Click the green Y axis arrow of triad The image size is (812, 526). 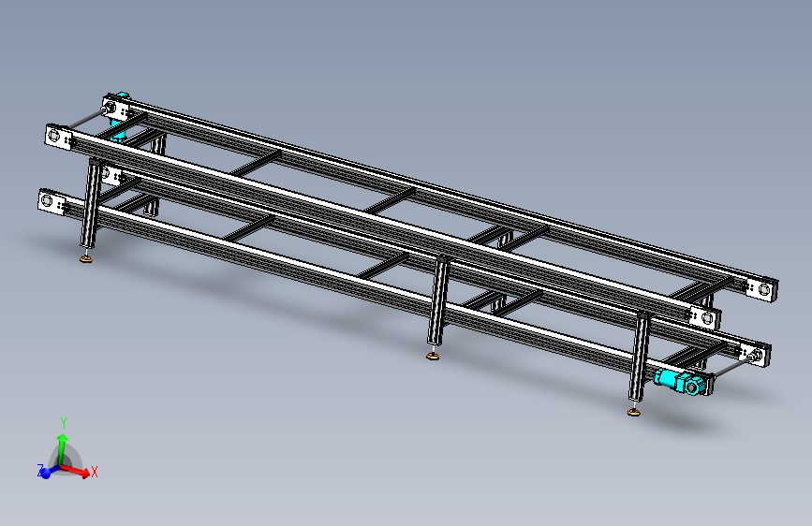pyautogui.click(x=62, y=449)
